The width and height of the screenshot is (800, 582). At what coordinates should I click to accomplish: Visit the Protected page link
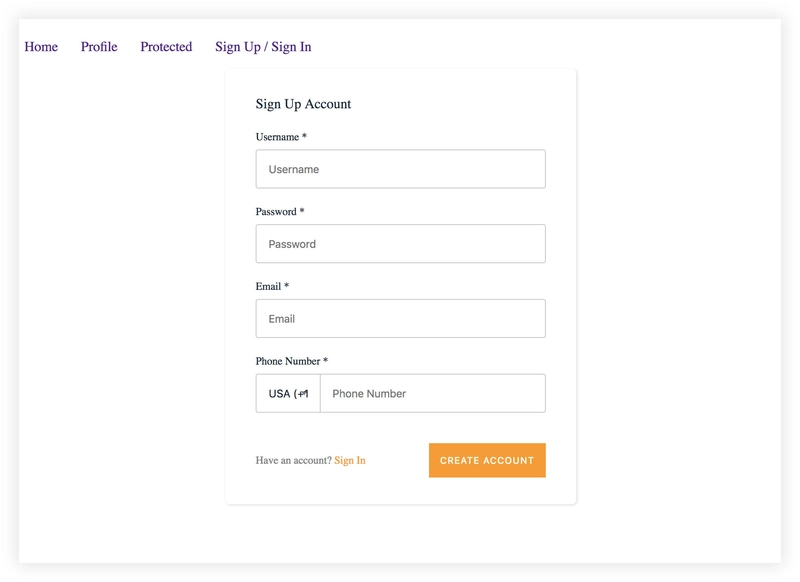166,47
